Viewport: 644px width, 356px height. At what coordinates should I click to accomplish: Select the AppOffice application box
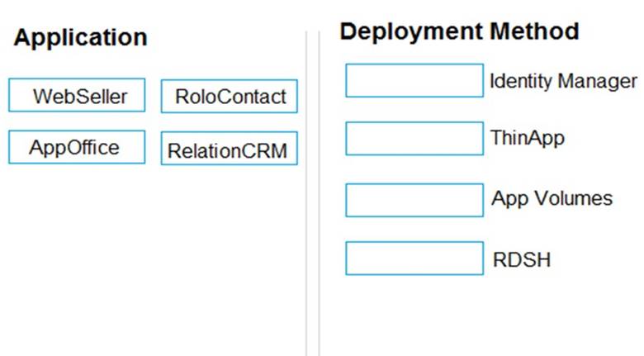[x=77, y=148]
